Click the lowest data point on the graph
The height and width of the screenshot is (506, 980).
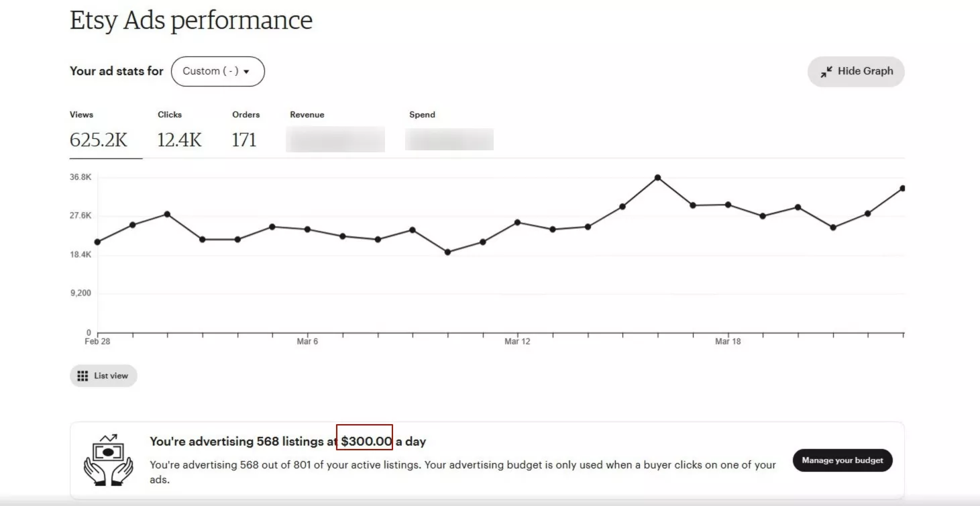click(x=447, y=252)
